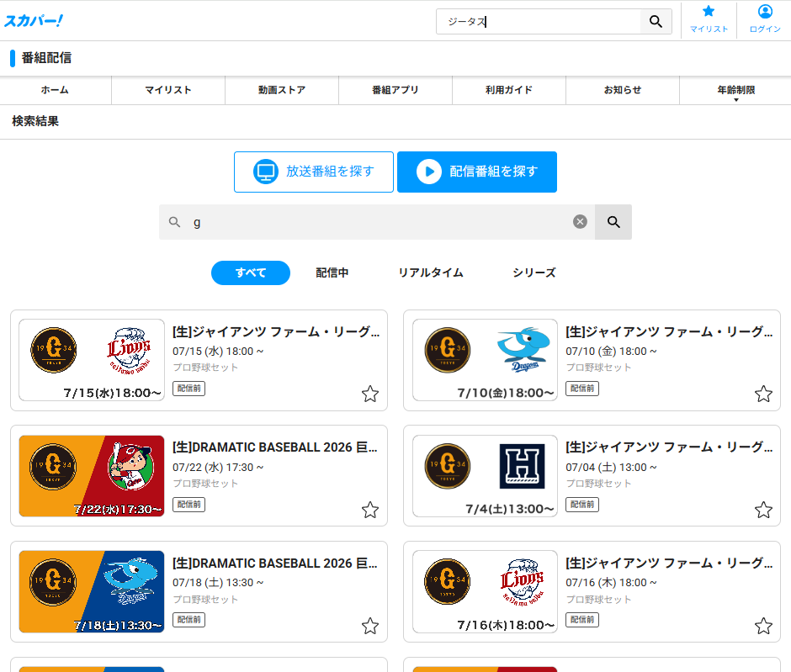791x672 pixels.
Task: Click the header search magnifier button
Action: click(656, 21)
